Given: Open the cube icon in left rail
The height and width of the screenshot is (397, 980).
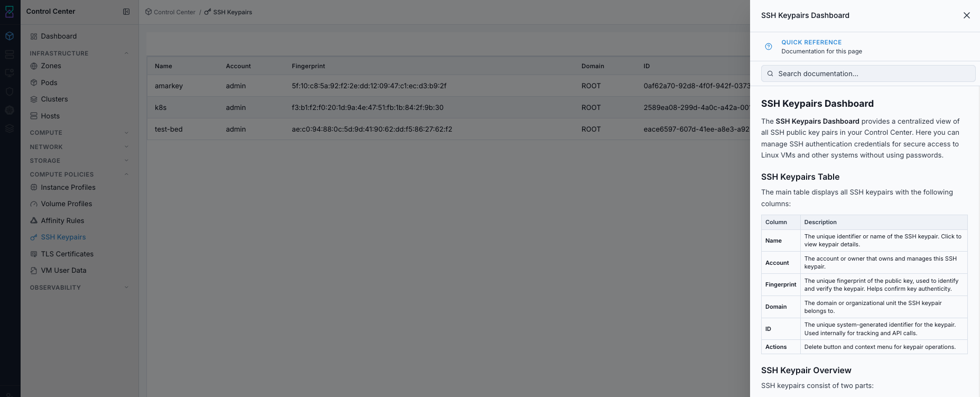Looking at the screenshot, I should pos(10,36).
